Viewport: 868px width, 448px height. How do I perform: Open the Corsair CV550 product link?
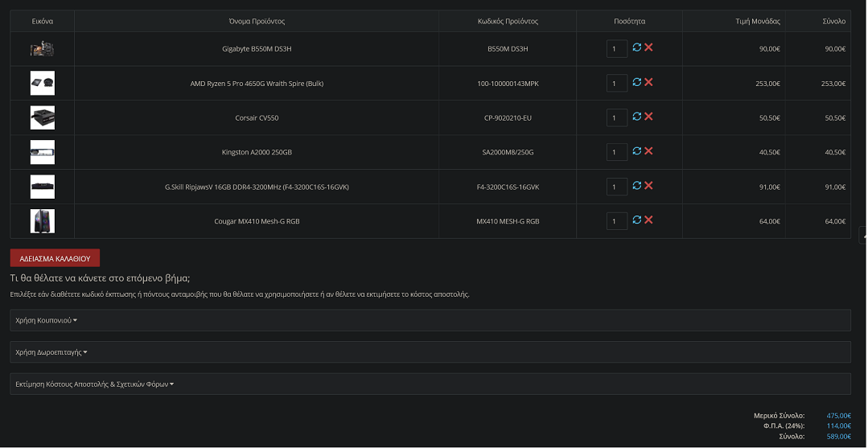click(x=257, y=118)
